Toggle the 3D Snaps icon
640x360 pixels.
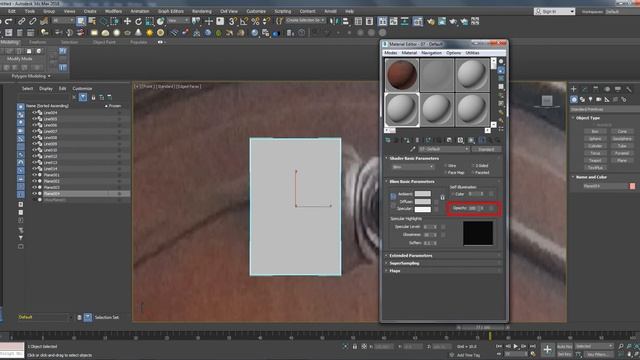233,21
